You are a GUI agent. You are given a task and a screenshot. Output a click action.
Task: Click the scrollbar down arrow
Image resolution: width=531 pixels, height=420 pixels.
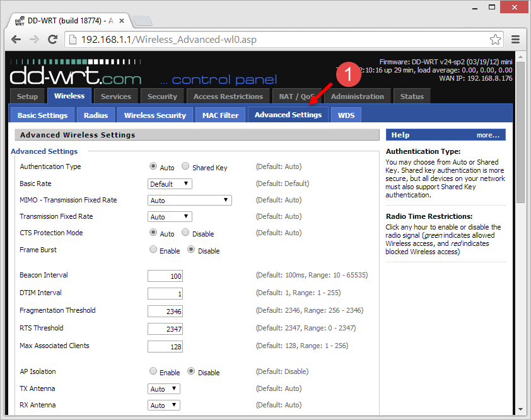point(520,409)
